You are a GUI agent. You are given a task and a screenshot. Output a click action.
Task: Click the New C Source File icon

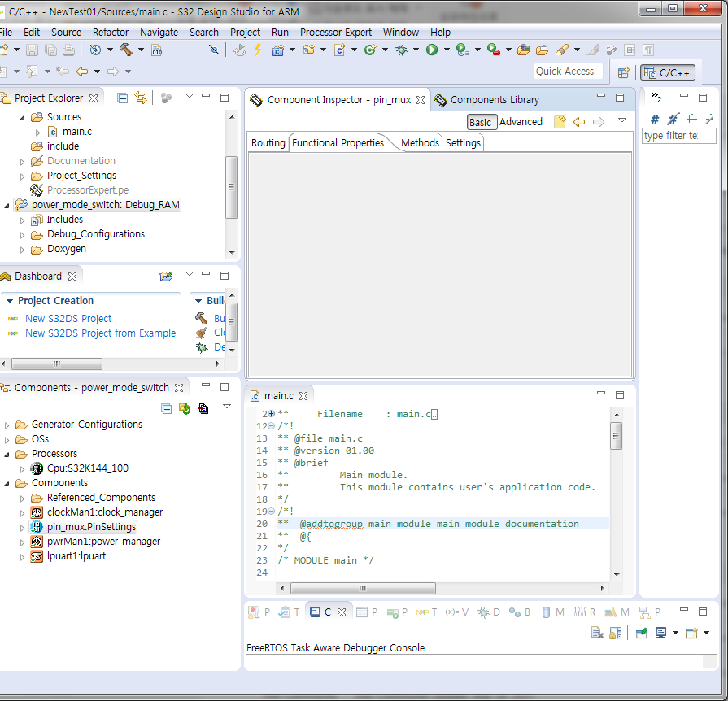click(x=340, y=50)
